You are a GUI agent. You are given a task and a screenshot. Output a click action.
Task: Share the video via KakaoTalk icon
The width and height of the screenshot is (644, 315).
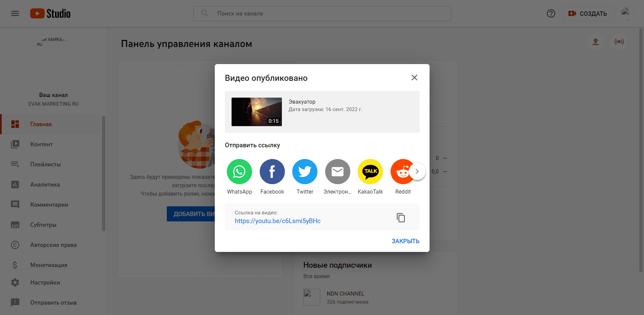pos(370,171)
